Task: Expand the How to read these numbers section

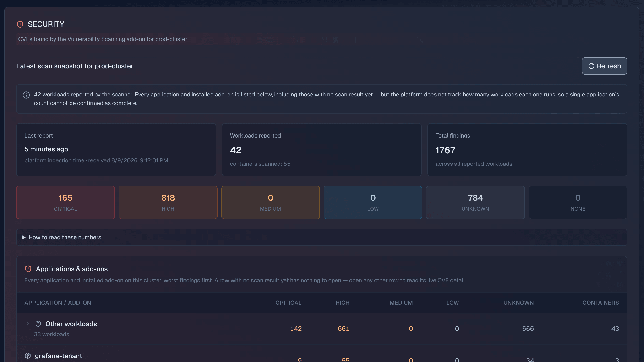Action: tap(322, 237)
